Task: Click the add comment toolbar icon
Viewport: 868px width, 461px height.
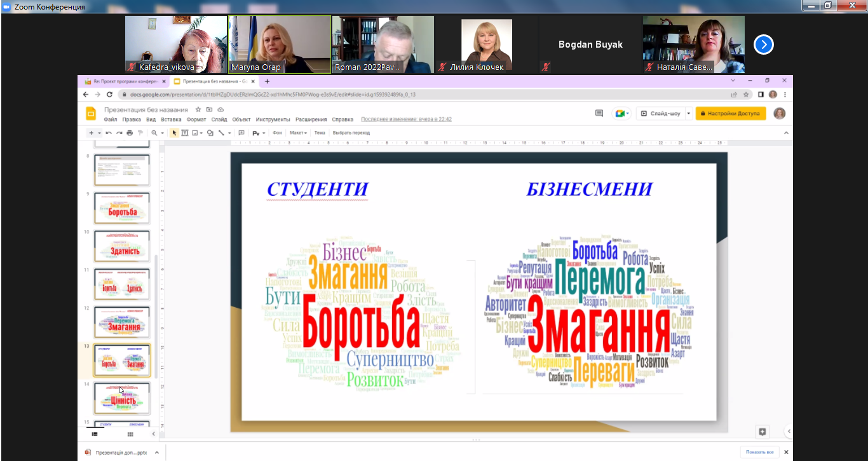Action: click(x=241, y=133)
